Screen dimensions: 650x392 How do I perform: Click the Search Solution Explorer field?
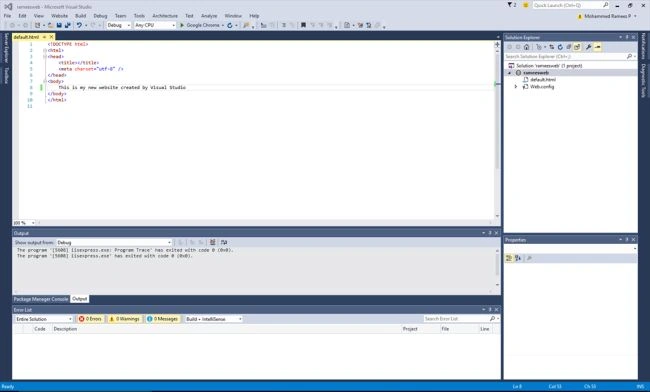(x=566, y=56)
